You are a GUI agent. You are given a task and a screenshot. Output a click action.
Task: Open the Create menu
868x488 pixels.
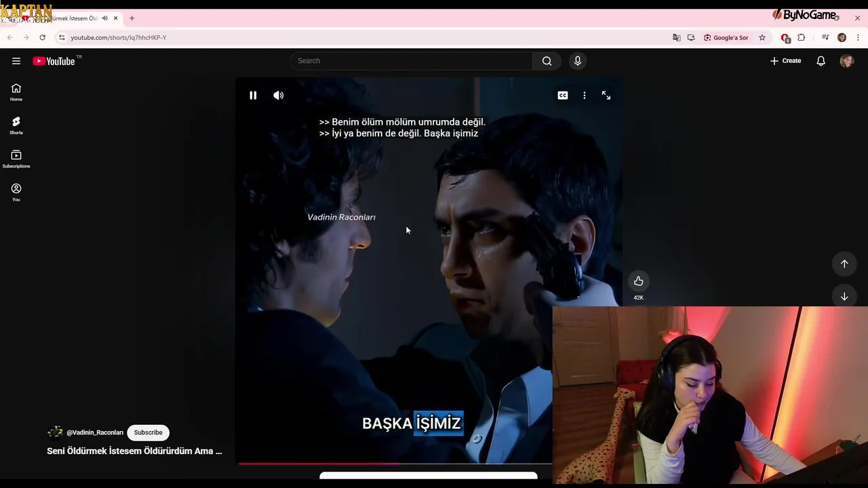pyautogui.click(x=785, y=61)
